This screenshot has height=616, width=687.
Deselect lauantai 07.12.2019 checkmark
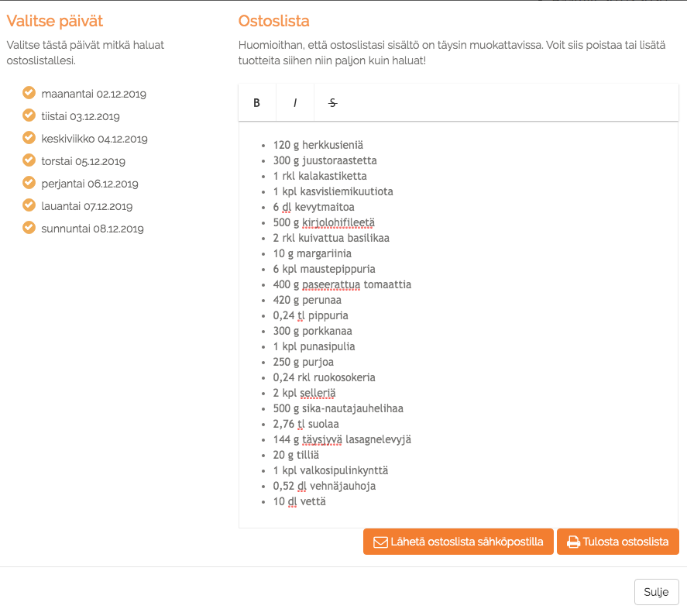point(29,205)
